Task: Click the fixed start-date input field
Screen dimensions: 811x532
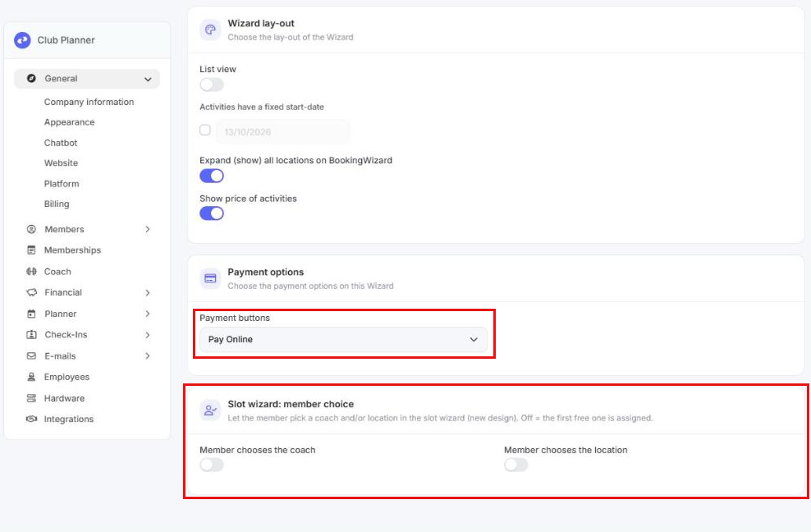Action: (x=282, y=132)
